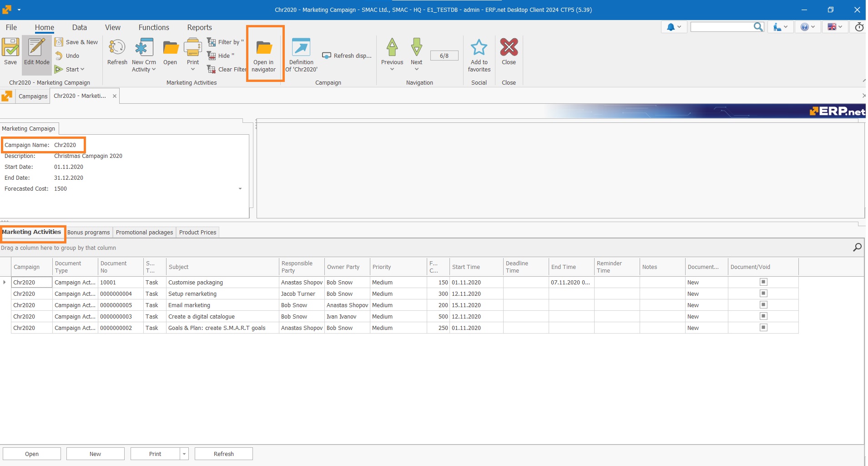
Task: Open notifications bell dropdown
Action: coord(674,27)
